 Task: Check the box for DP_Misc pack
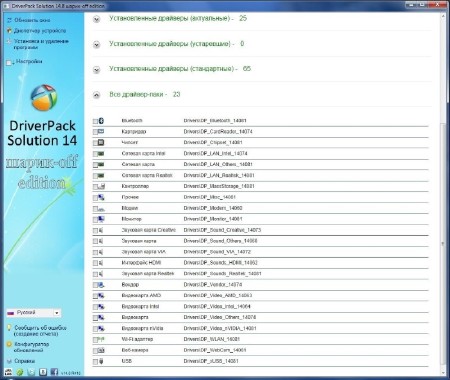click(x=95, y=198)
